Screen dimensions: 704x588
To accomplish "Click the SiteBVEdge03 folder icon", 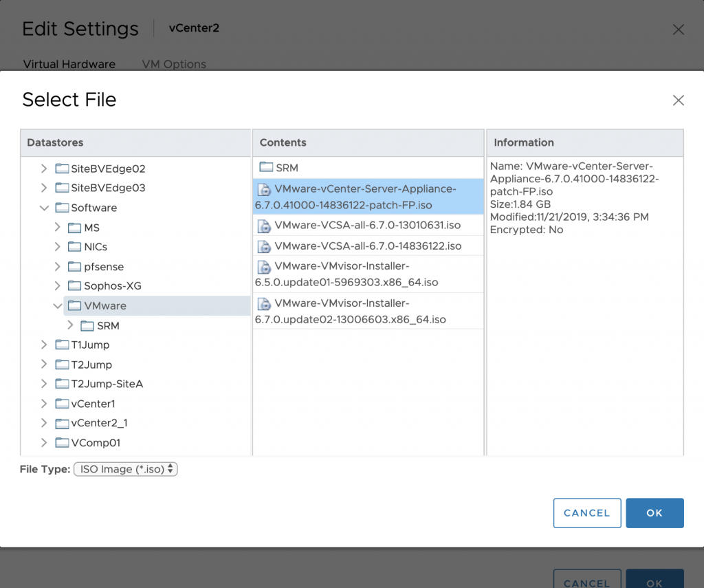I will (62, 188).
